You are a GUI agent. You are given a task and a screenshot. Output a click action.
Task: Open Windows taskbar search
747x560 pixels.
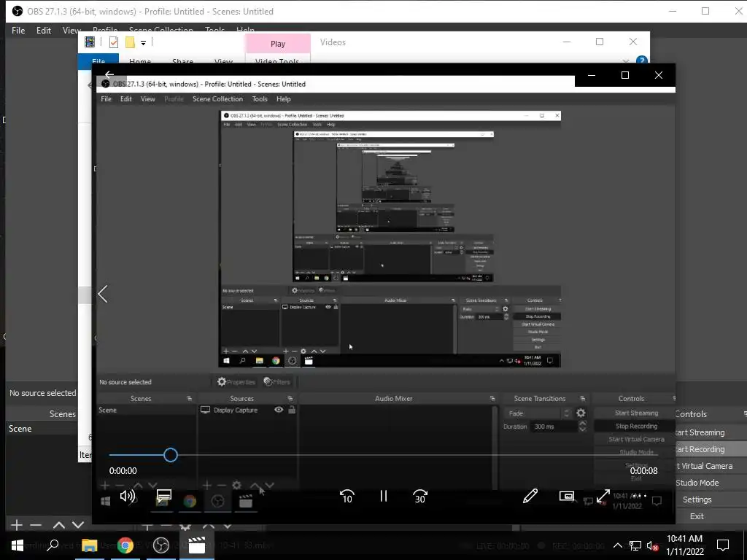click(53, 545)
